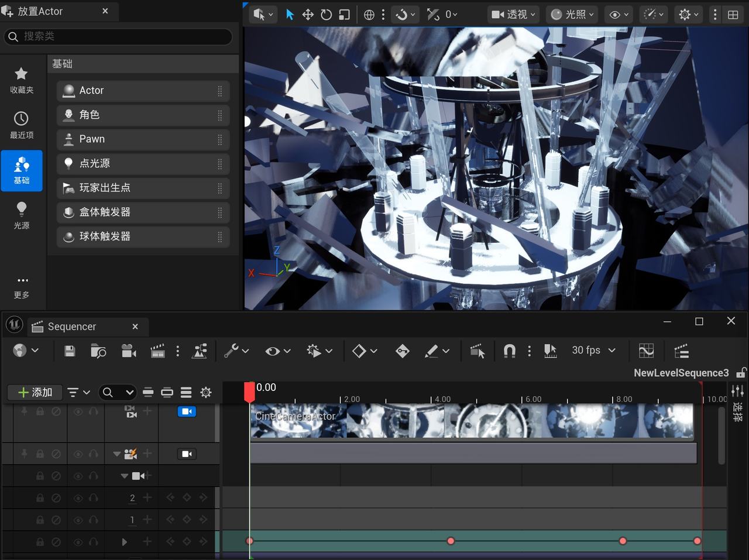Screen dimensions: 749x560
Task: Create a camera with the Sequencer camera icon
Action: tap(129, 351)
